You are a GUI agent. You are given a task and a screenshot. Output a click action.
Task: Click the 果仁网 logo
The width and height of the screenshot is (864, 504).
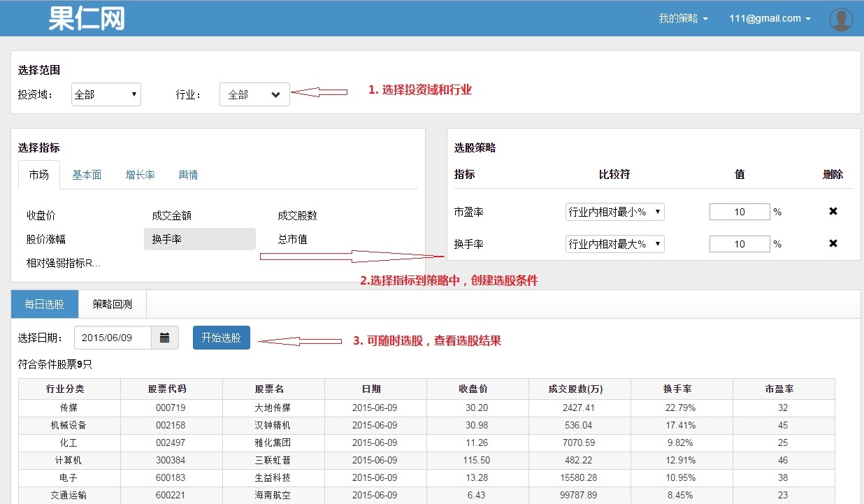(x=87, y=19)
